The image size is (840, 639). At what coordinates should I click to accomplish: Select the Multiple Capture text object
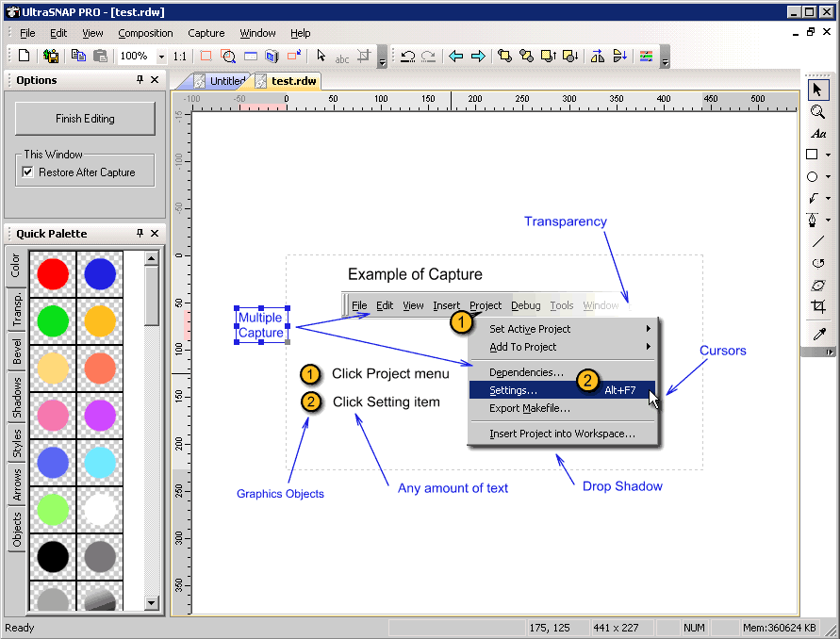click(261, 324)
